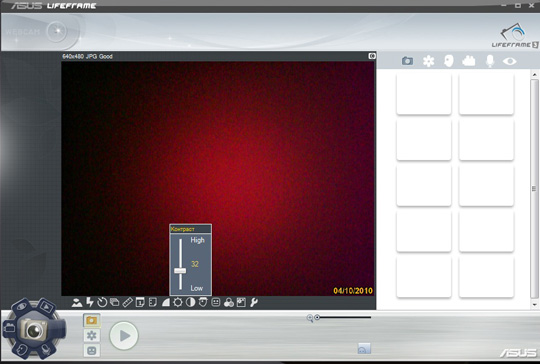Screen dimensions: 540x364
Task: Click the gallery scrollbar up arrow
Action: point(534,74)
